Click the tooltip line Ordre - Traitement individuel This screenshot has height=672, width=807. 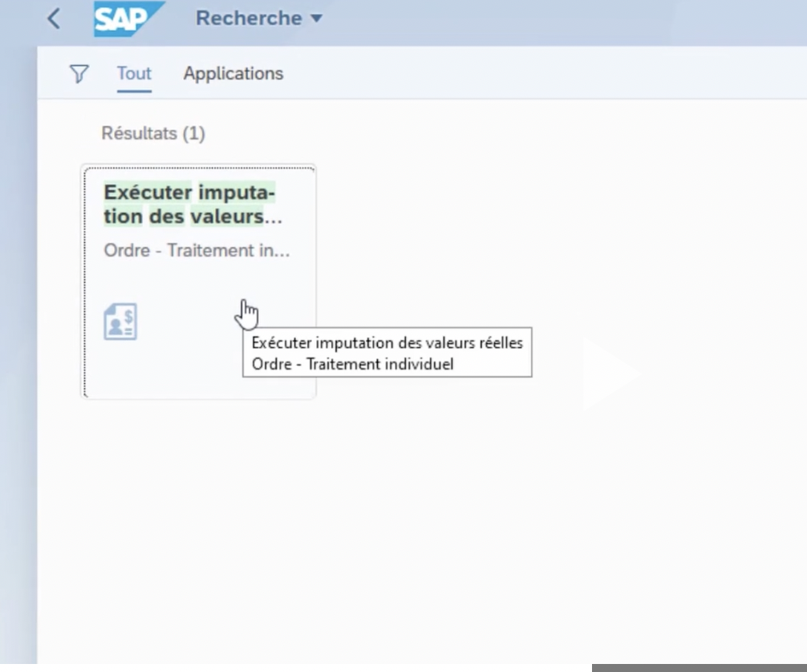[x=352, y=364]
